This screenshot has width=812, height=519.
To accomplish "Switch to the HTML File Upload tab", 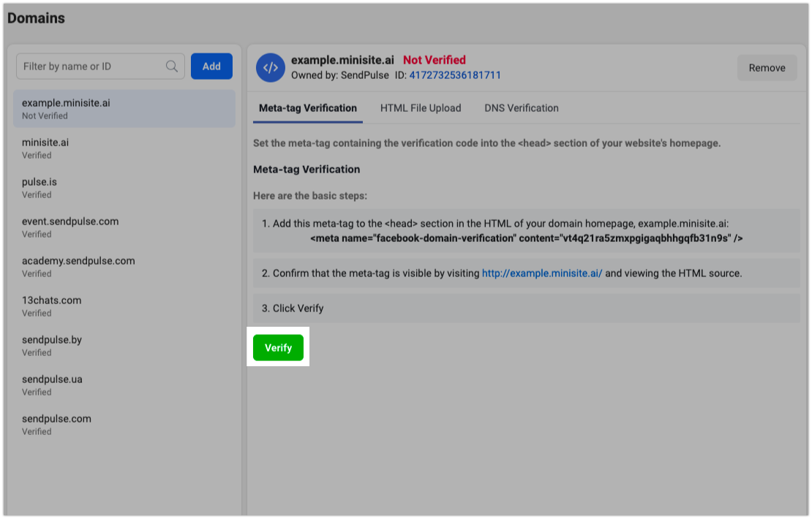I will pyautogui.click(x=421, y=108).
